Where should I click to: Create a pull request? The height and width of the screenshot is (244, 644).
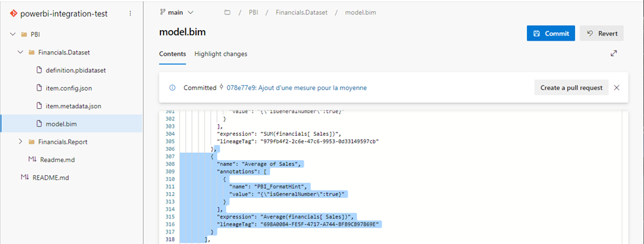click(571, 87)
